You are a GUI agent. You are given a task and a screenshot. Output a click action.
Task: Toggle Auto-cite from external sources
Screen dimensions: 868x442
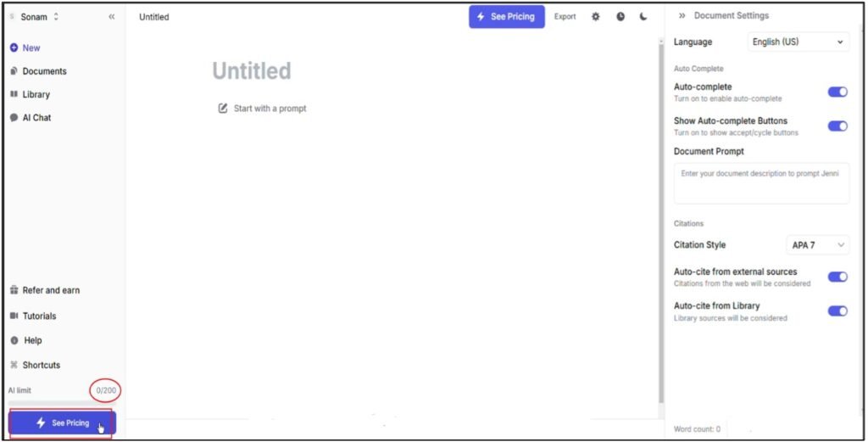click(x=837, y=277)
